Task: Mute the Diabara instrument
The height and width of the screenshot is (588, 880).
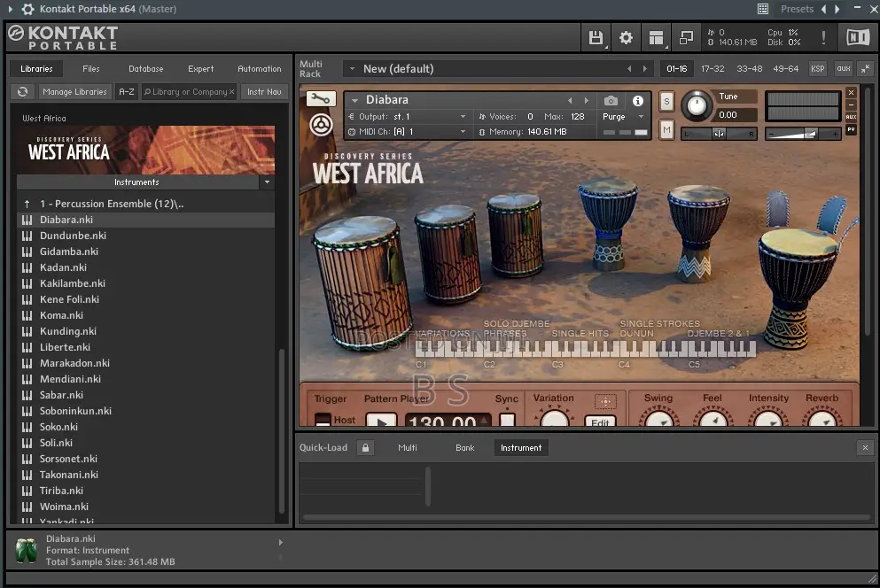Action: (x=666, y=130)
